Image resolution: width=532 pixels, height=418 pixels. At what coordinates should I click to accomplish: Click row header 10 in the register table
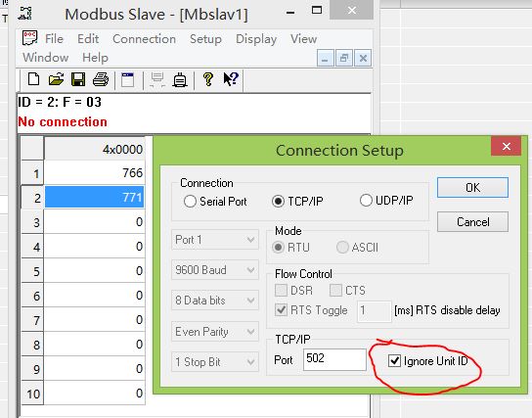32,393
